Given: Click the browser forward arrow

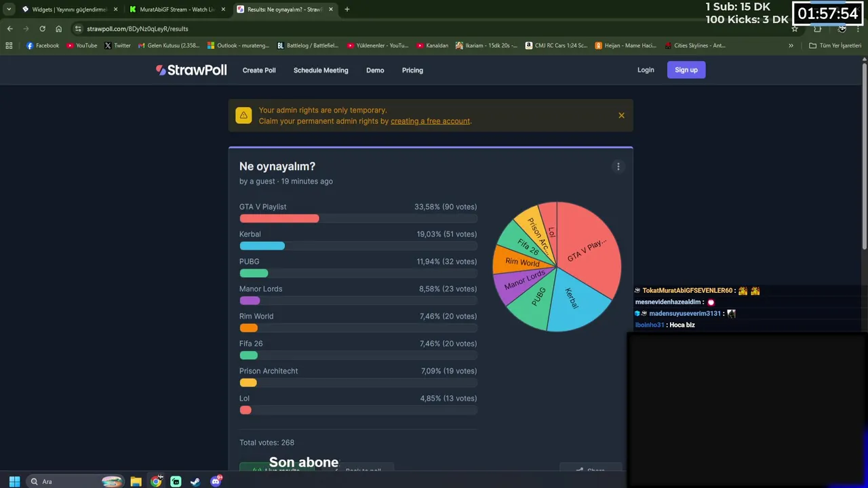Looking at the screenshot, I should tap(26, 28).
